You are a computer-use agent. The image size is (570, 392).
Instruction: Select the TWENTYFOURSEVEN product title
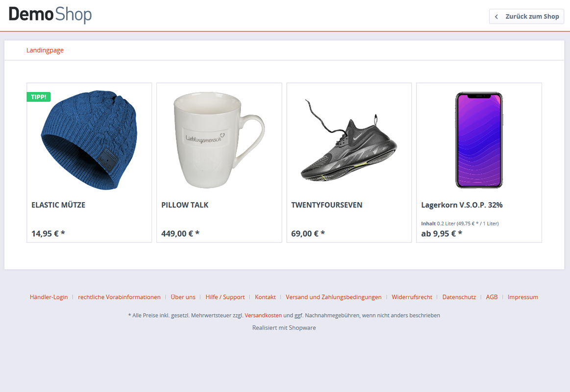click(327, 205)
